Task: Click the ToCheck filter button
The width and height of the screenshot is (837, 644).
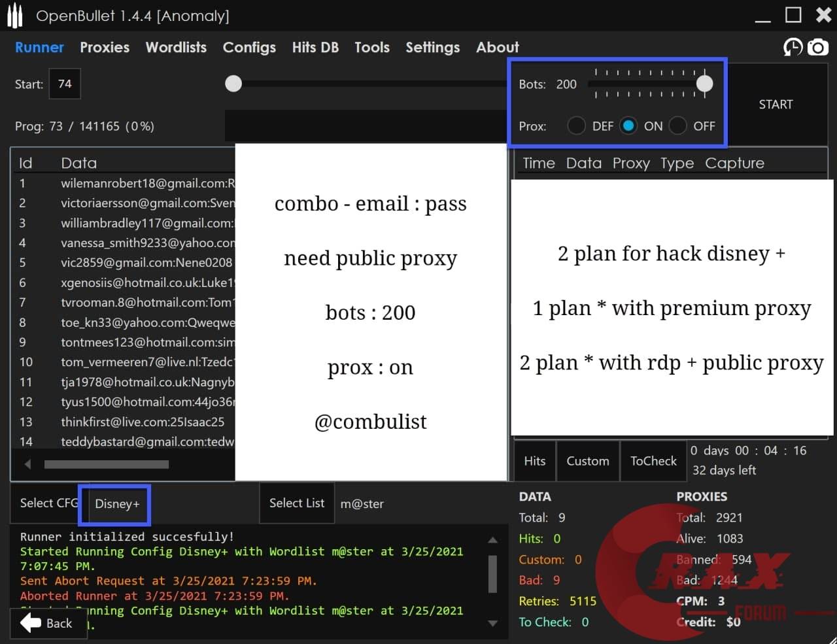Action: coord(653,461)
